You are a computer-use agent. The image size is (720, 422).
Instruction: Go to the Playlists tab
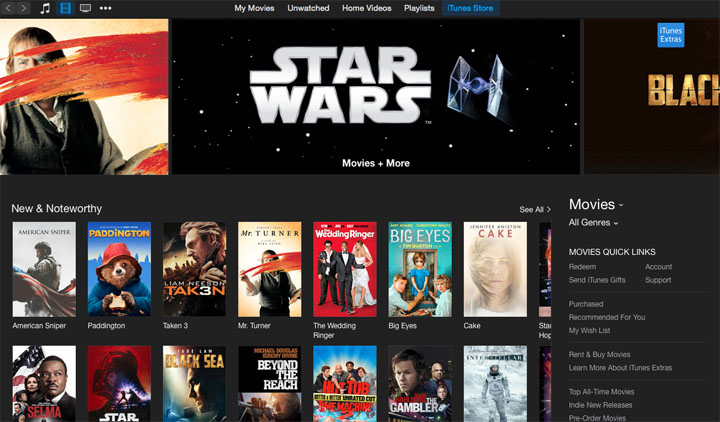click(419, 8)
